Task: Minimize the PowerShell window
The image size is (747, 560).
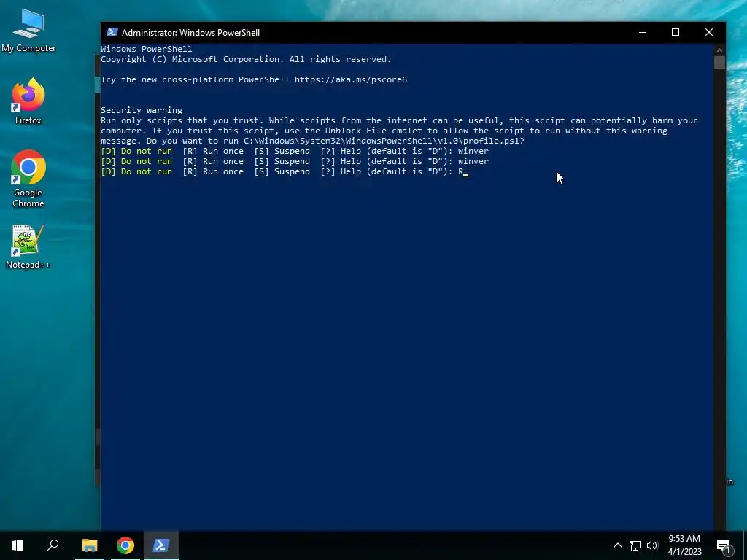Action: click(643, 32)
